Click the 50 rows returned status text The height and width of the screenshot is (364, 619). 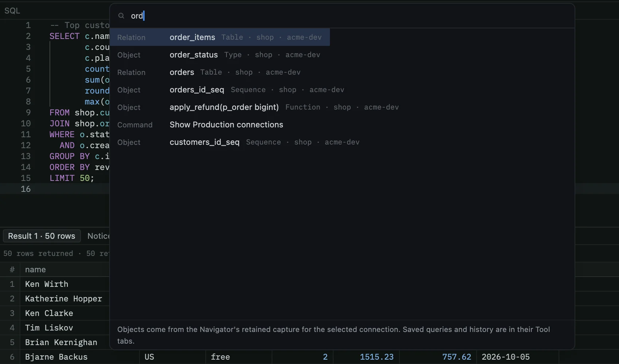click(38, 253)
